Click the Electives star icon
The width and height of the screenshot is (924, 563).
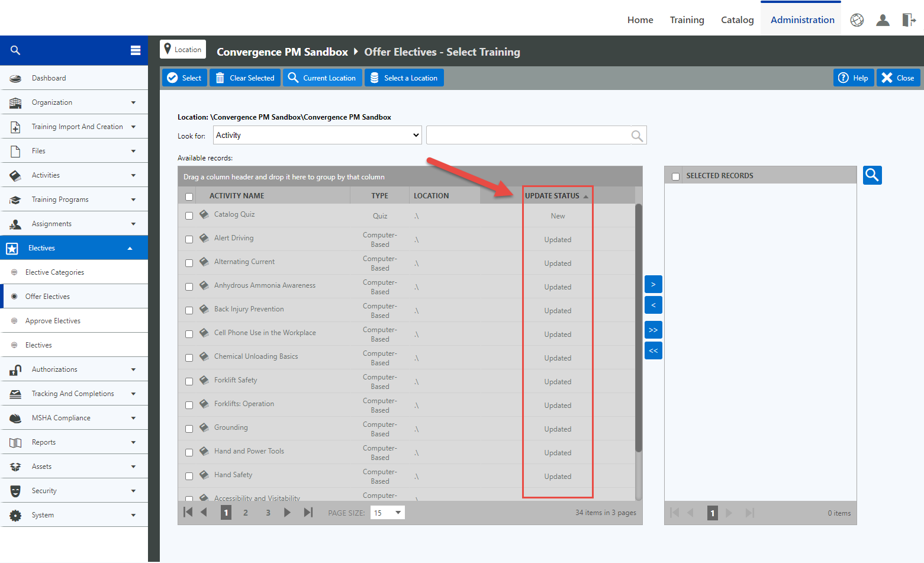tap(12, 248)
